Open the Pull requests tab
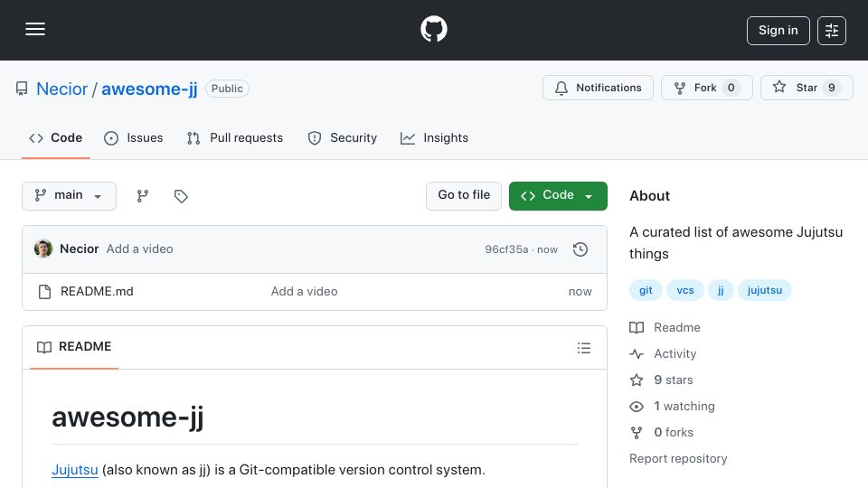868x488 pixels. [235, 137]
